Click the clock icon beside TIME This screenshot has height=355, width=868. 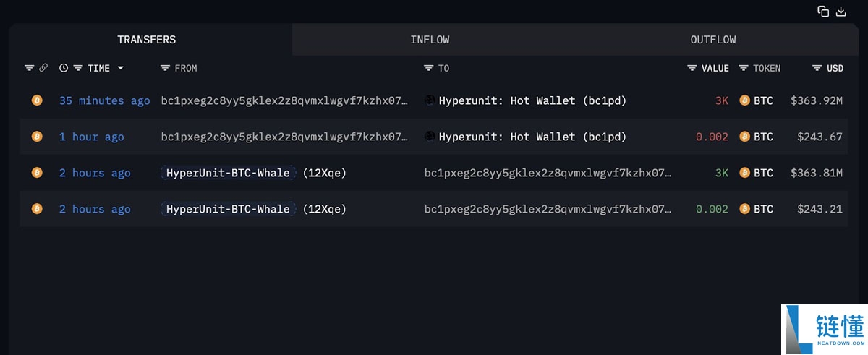tap(64, 68)
